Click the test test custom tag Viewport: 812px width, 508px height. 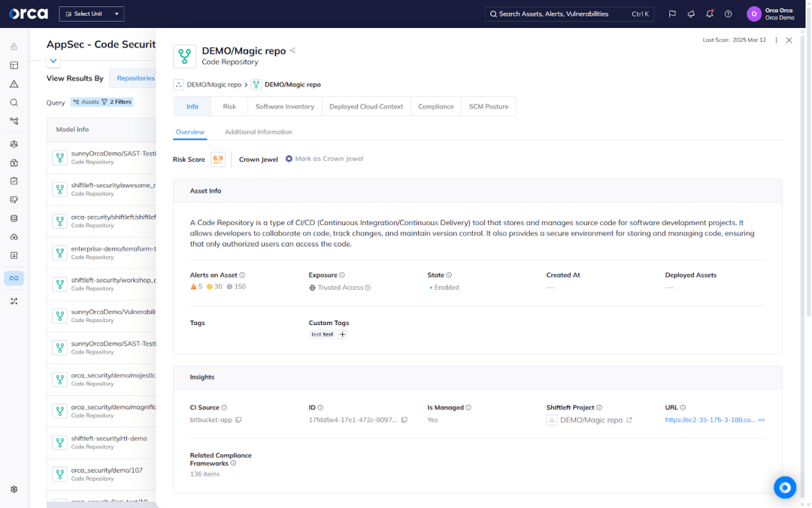coord(322,334)
